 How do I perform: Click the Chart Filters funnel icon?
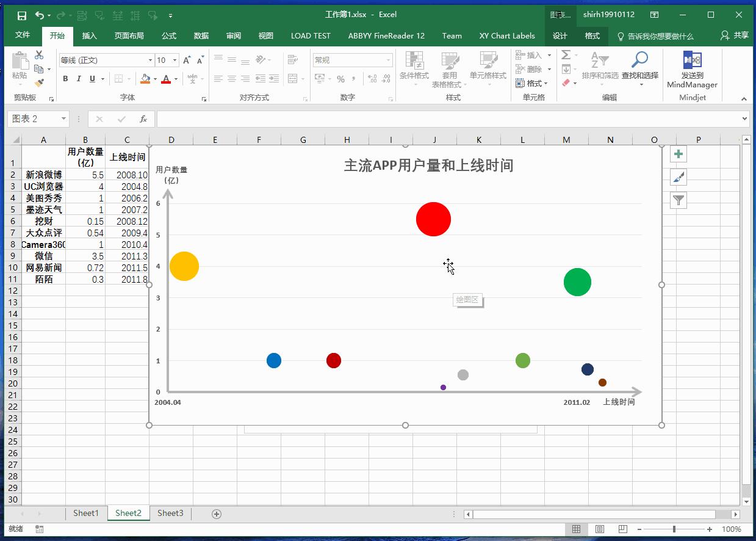pyautogui.click(x=679, y=200)
